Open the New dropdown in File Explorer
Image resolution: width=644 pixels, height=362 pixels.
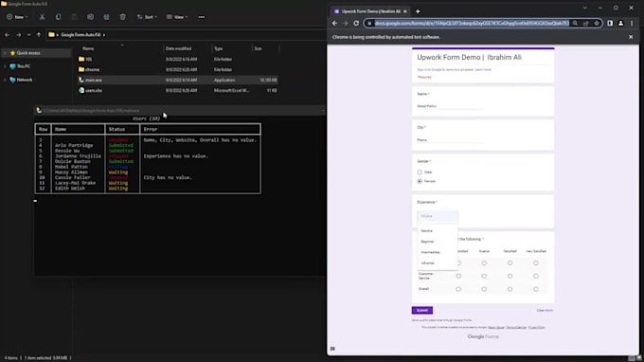(17, 17)
